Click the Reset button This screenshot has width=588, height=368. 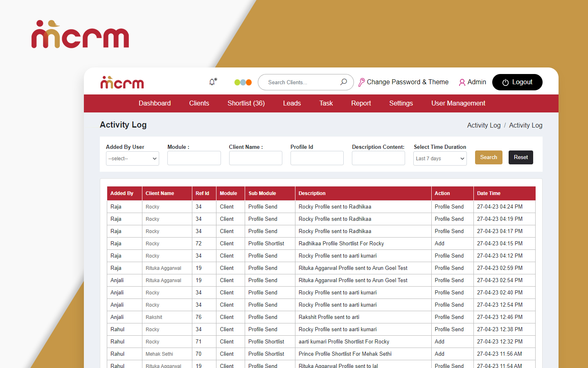[x=521, y=157]
